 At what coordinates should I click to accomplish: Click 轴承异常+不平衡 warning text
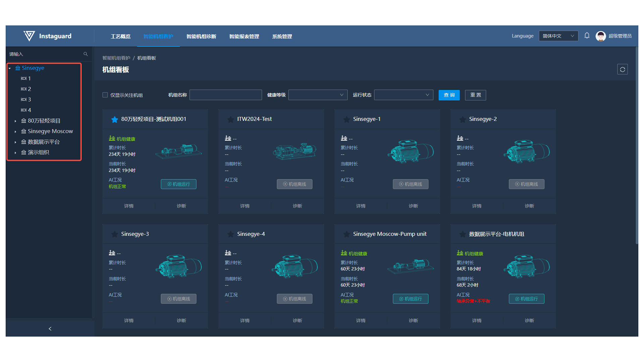[x=473, y=301]
